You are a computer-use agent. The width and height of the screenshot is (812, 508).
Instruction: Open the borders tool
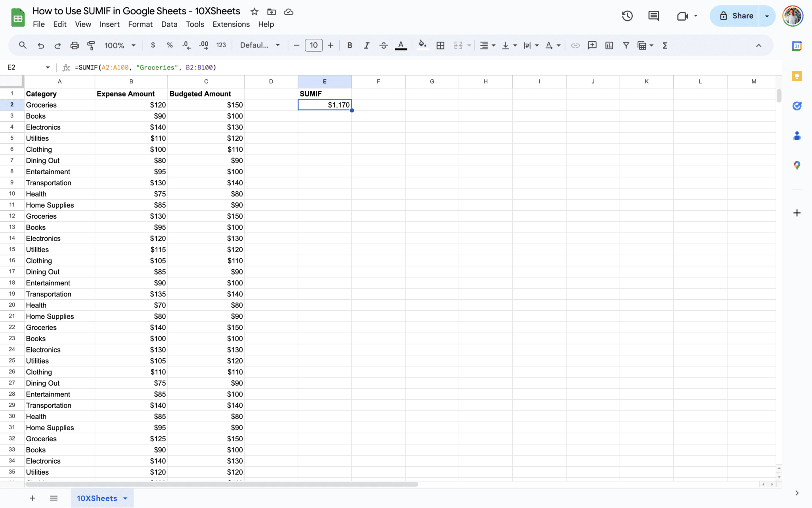[440, 45]
